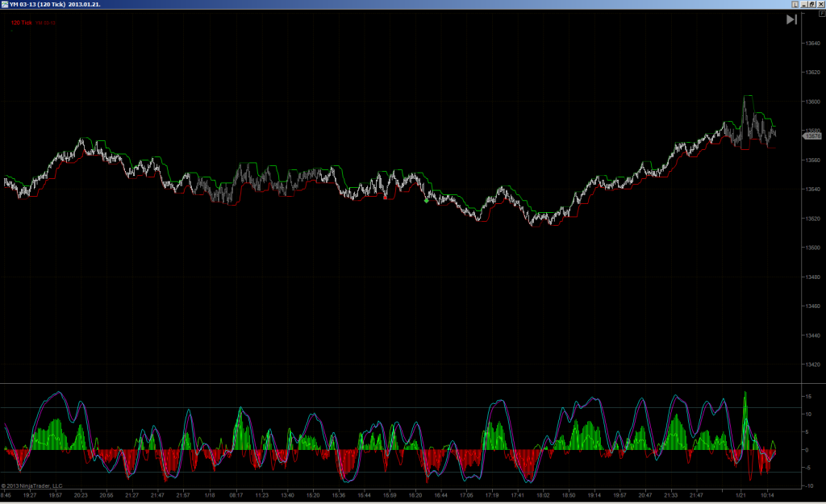Select the green diamond marker on the price chart

[426, 201]
